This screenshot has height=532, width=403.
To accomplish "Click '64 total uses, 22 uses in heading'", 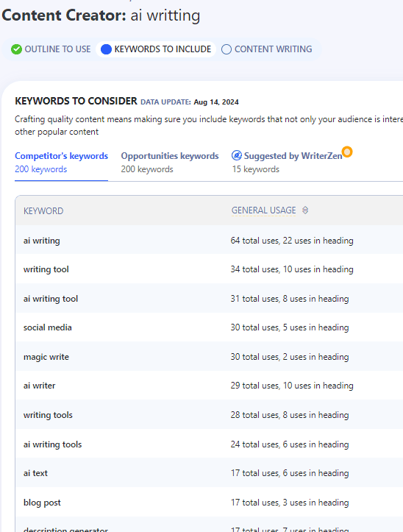I will coord(292,241).
